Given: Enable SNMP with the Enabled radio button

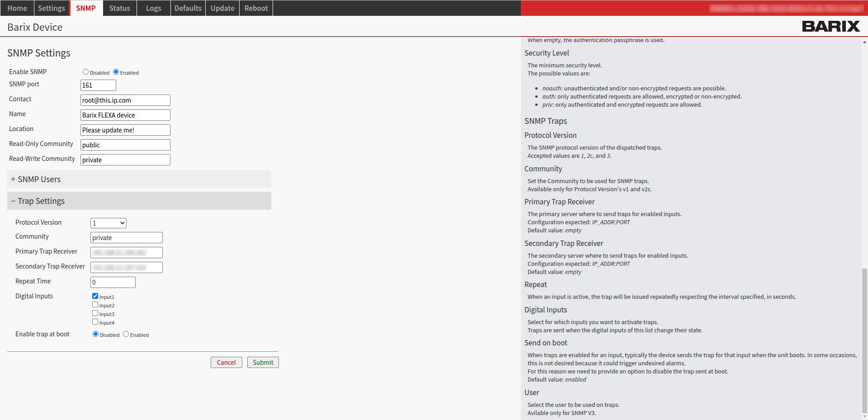Looking at the screenshot, I should click(116, 71).
